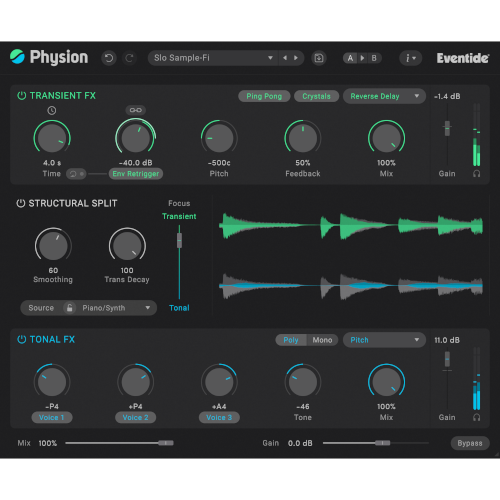This screenshot has height=500, width=500.
Task: Click the Voice 2 button
Action: (135, 417)
